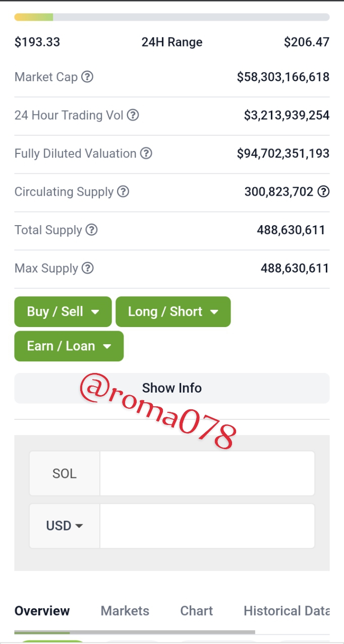
Task: Change the USD currency selector
Action: pos(65,526)
